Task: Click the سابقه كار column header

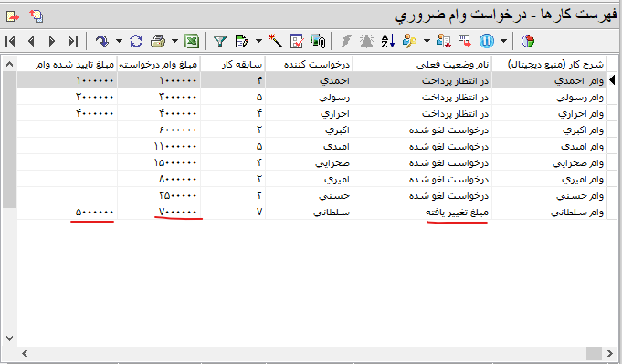Action: coord(233,64)
